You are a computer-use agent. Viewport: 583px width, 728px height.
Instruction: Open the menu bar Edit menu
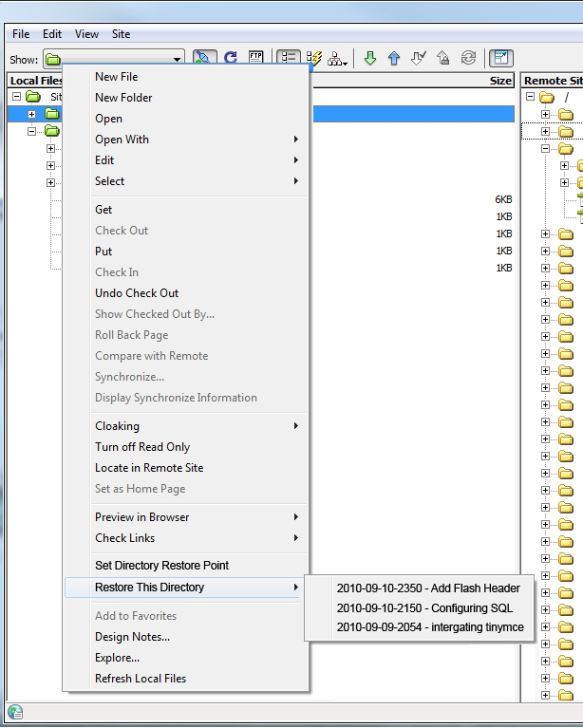[x=52, y=34]
